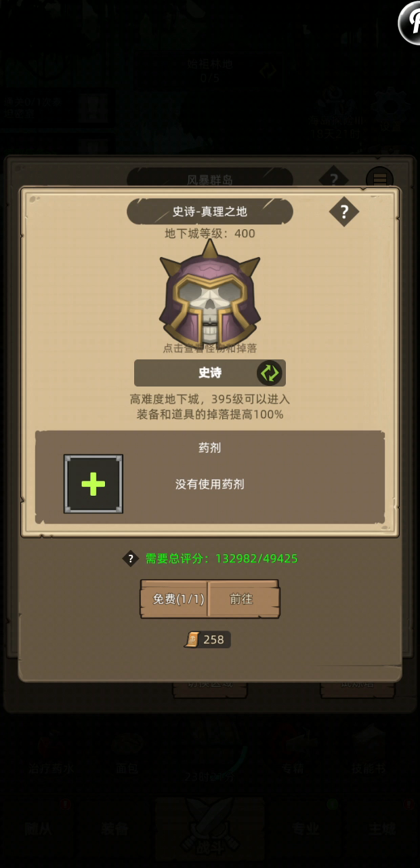Image resolution: width=420 pixels, height=868 pixels.
Task: Open the 装备 equipment tab
Action: [x=114, y=829]
